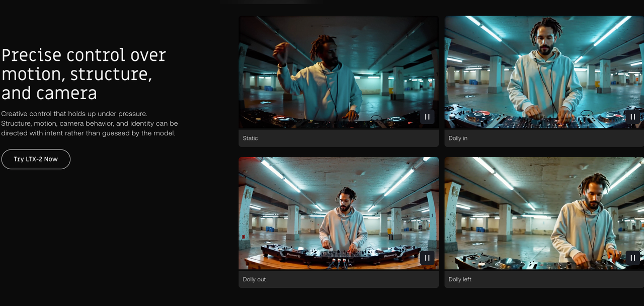Pause the Static camera video
The height and width of the screenshot is (306, 644).
pyautogui.click(x=427, y=117)
